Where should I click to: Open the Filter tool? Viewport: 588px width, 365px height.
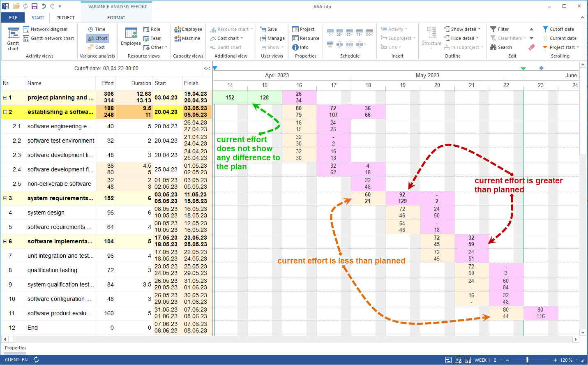500,29
